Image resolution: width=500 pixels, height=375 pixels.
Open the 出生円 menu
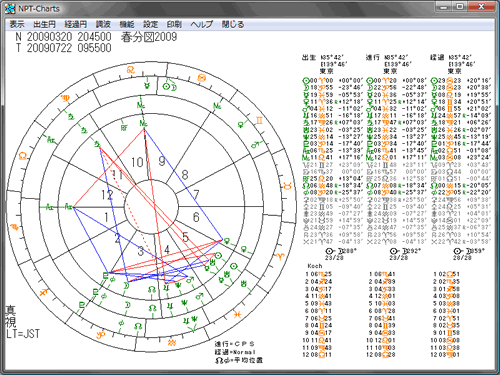click(44, 24)
